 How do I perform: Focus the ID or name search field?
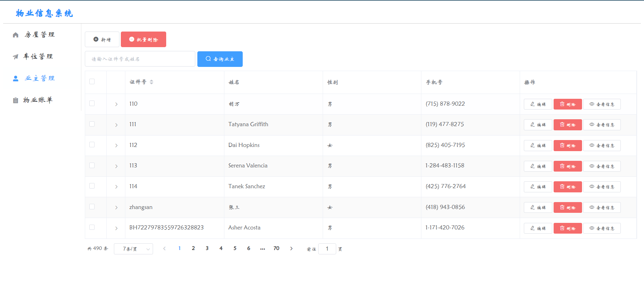click(x=140, y=59)
